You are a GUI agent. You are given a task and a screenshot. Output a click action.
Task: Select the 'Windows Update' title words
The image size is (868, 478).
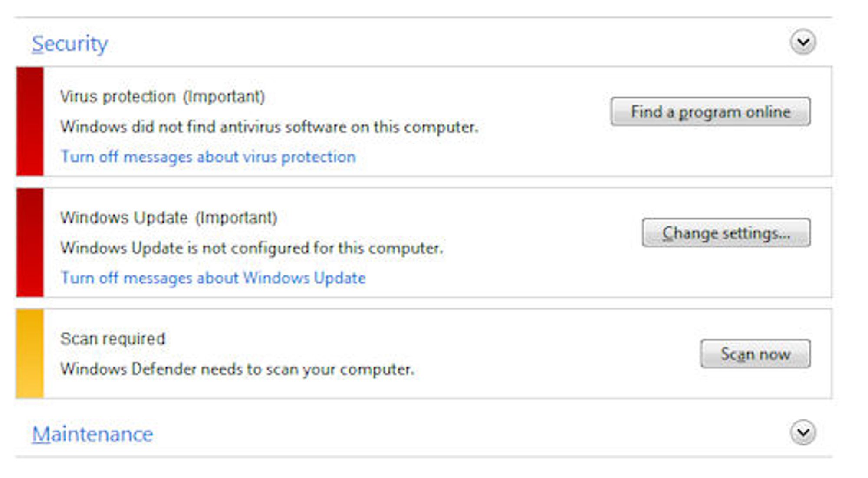tap(124, 218)
